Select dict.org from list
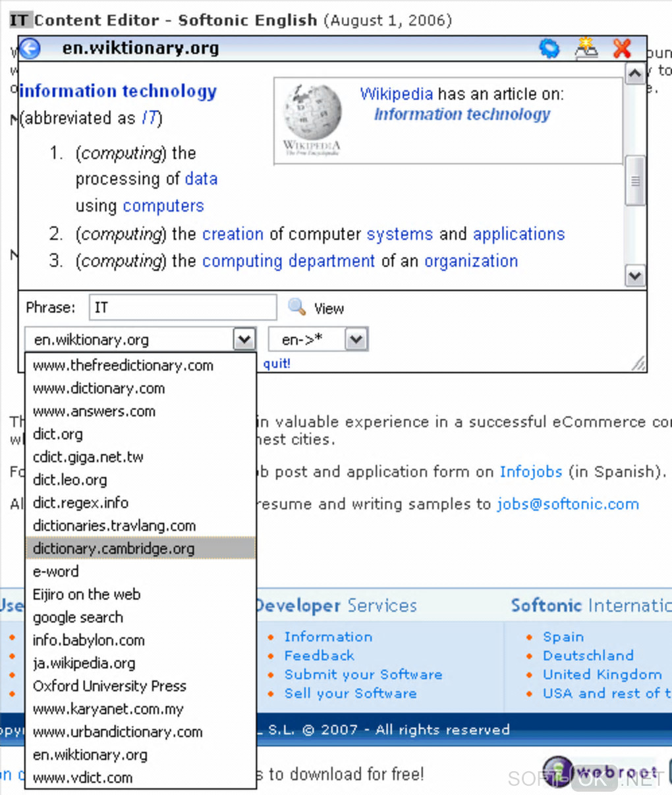Viewport: 672px width, 795px height. tap(140, 434)
